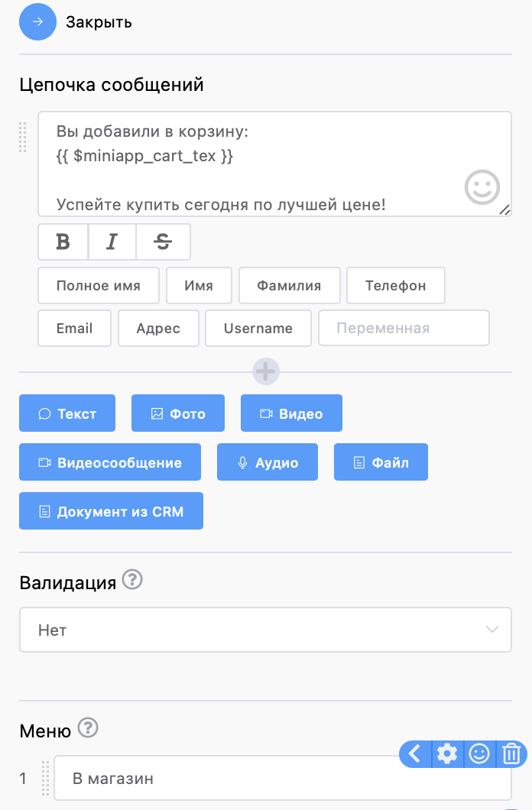Click the left chevron in menu item toolbar
Viewport: 532px width, 810px height.
coord(415,754)
